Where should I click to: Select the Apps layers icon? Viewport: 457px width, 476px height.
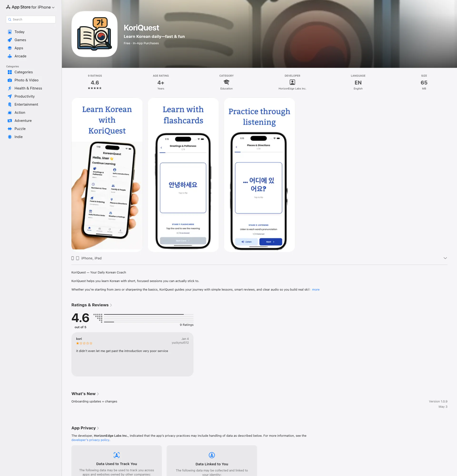click(10, 48)
